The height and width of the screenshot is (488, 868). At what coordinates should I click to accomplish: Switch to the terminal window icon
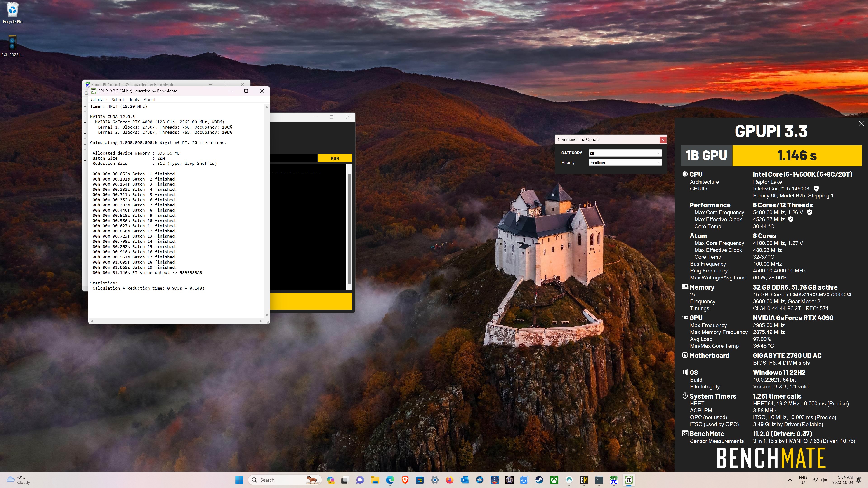click(x=599, y=480)
